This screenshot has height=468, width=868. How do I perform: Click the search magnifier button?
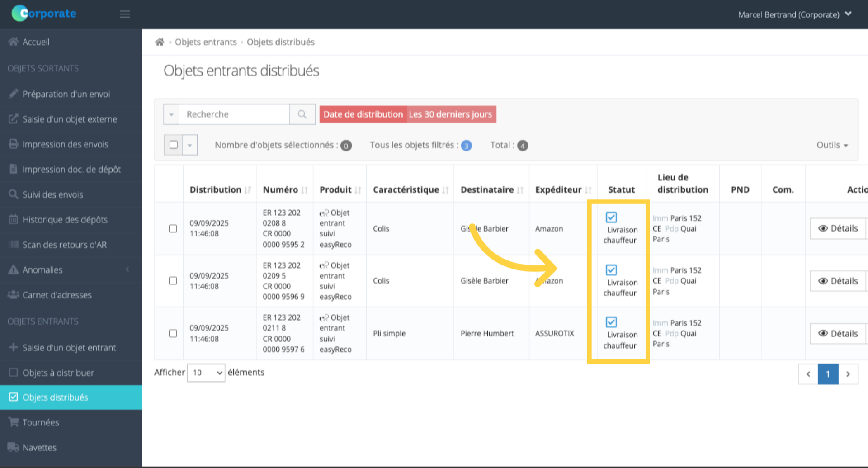(302, 114)
